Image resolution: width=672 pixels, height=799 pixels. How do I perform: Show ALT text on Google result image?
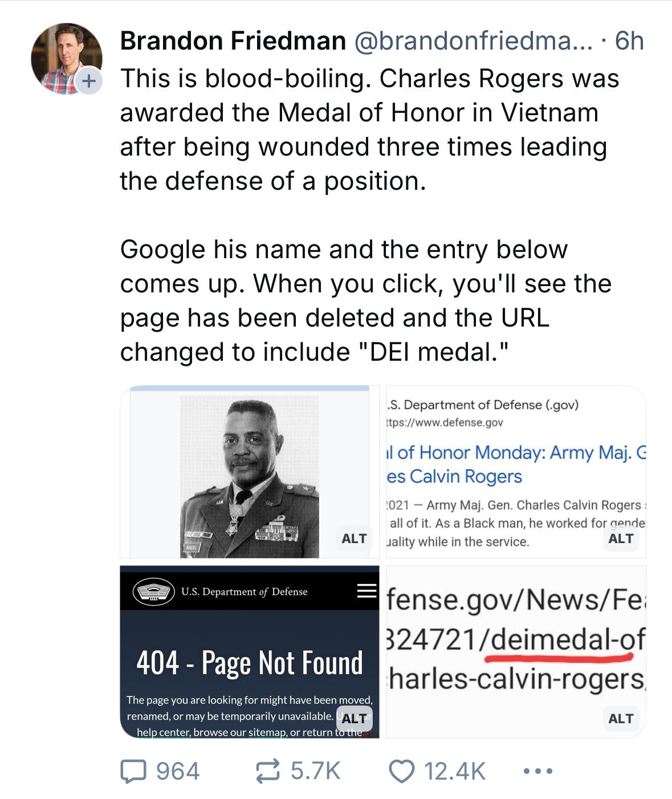[x=621, y=539]
